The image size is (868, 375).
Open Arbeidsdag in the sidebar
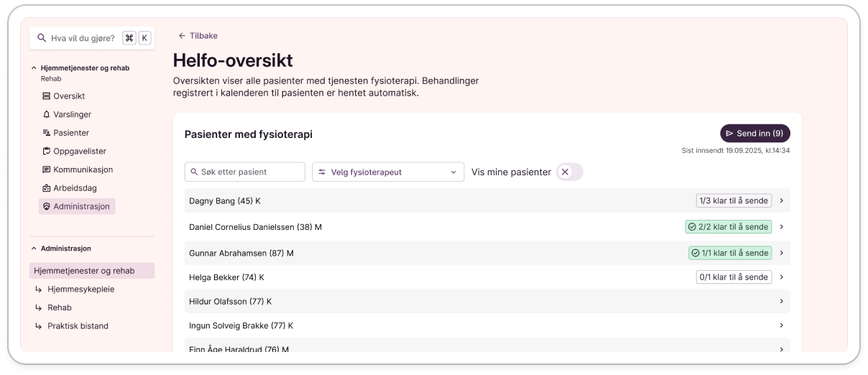tap(74, 188)
